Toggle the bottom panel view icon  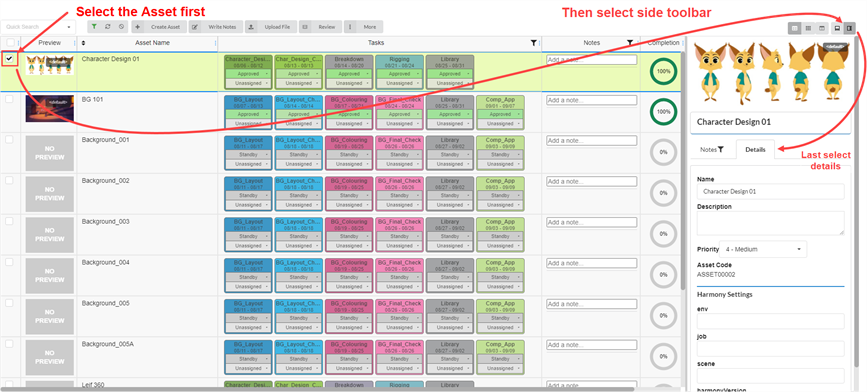pos(837,28)
